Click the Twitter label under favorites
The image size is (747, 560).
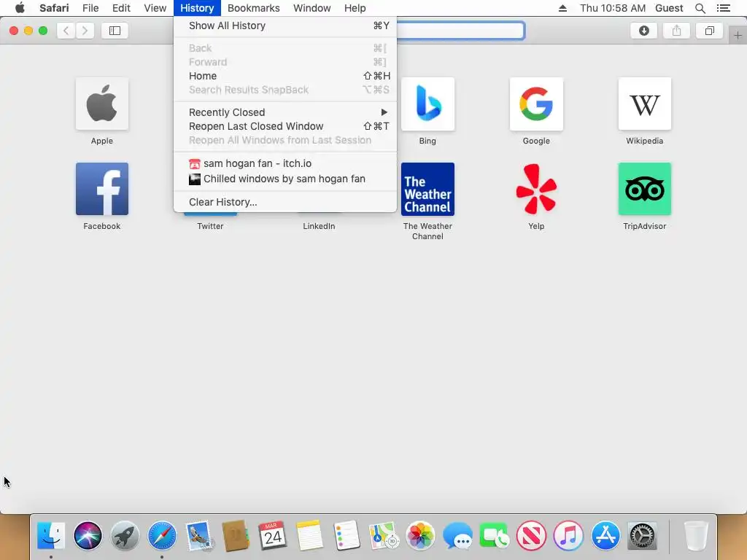tap(210, 226)
